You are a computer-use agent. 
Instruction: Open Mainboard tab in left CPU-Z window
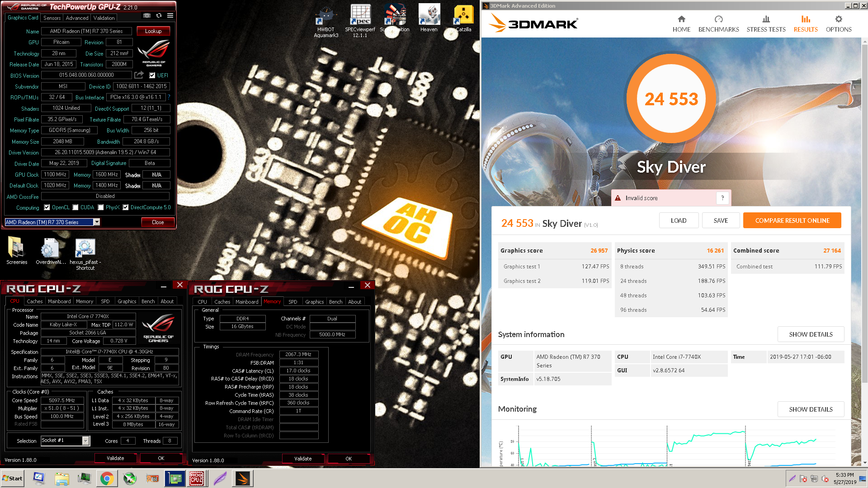(59, 301)
